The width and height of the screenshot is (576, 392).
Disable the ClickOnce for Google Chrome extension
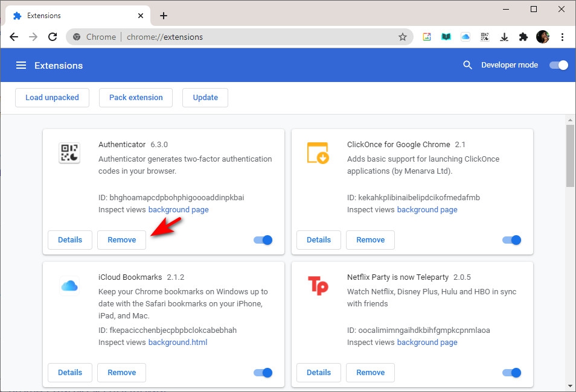point(512,240)
